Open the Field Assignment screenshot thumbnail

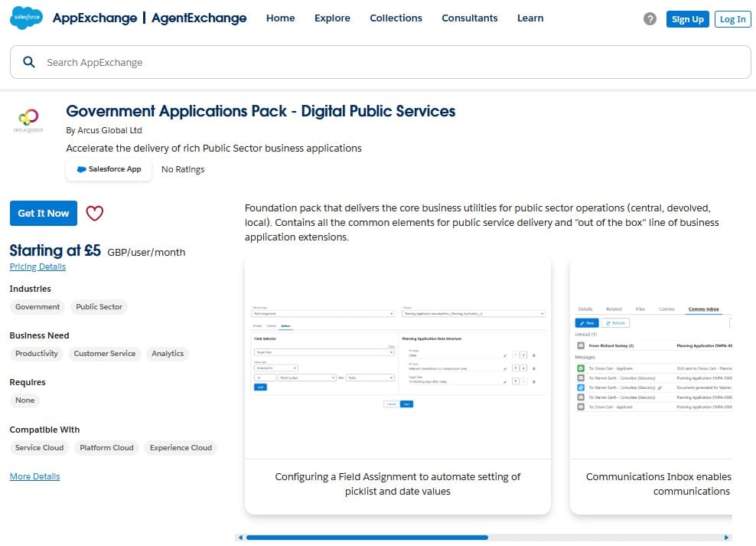click(x=398, y=358)
